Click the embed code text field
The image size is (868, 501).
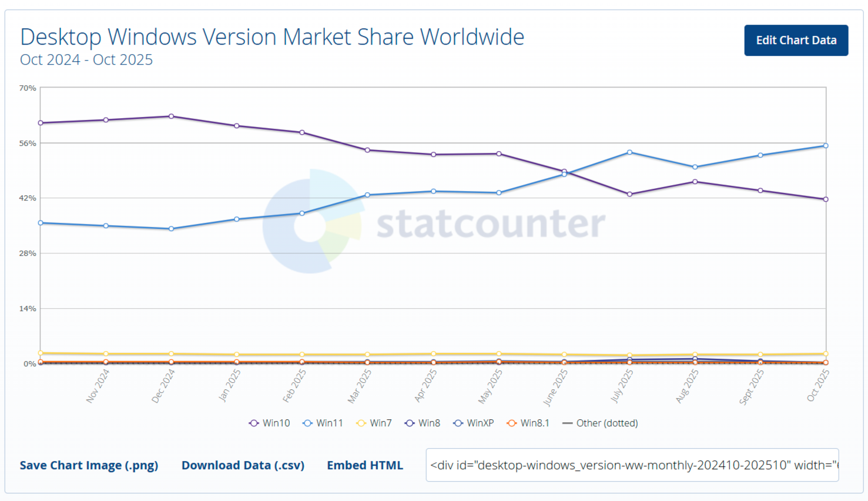632,465
